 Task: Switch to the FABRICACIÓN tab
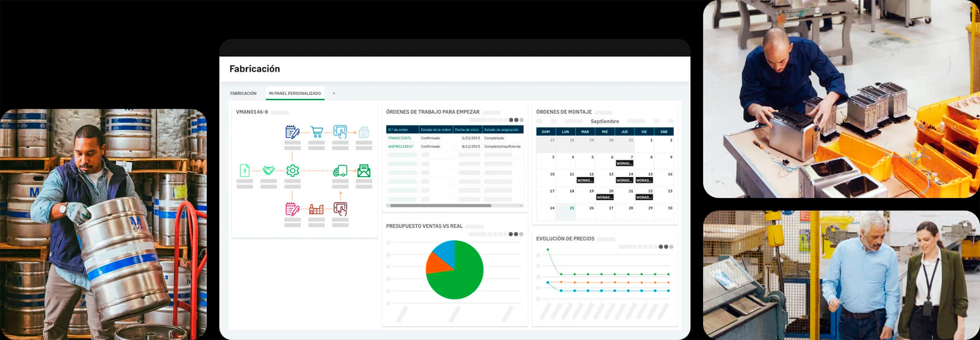pyautogui.click(x=243, y=93)
